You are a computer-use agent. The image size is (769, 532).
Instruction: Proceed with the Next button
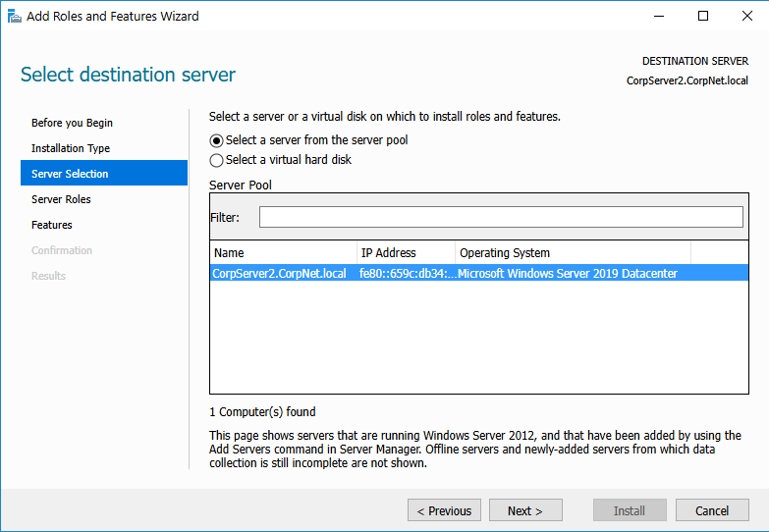(525, 510)
